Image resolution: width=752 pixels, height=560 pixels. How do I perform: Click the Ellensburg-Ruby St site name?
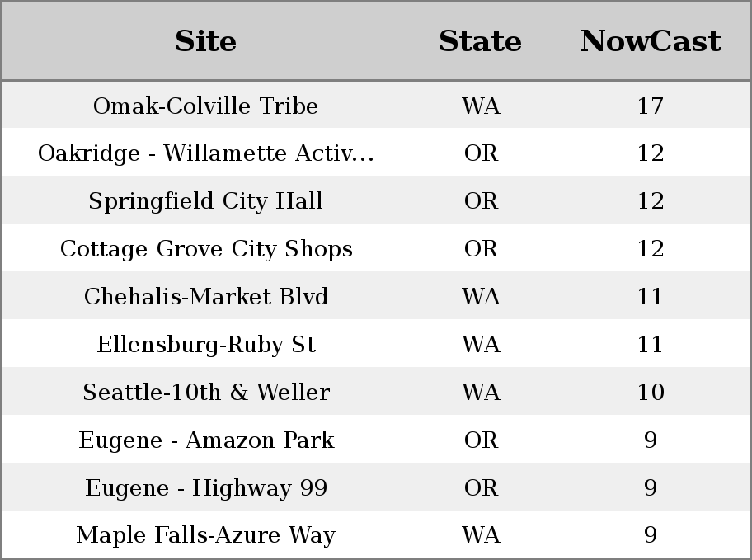coord(205,345)
